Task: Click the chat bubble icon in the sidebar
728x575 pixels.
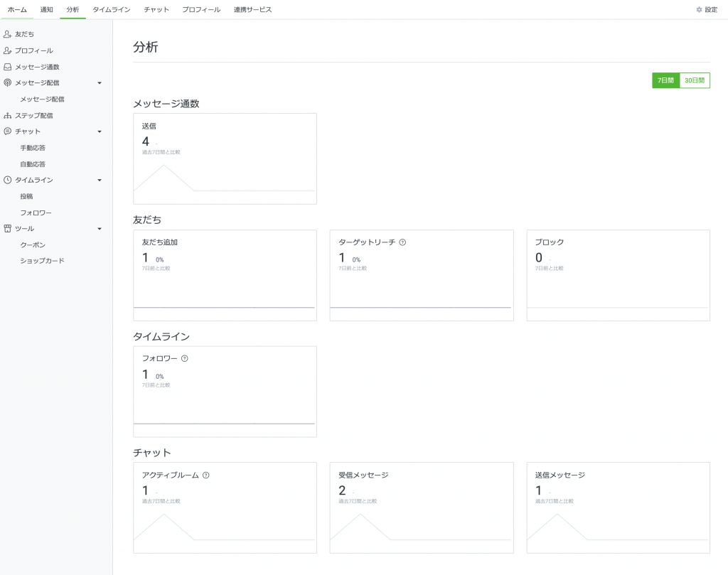Action: point(7,131)
